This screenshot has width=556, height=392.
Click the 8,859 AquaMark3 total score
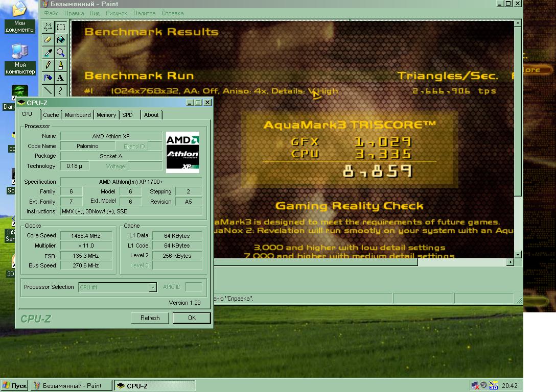(x=378, y=171)
